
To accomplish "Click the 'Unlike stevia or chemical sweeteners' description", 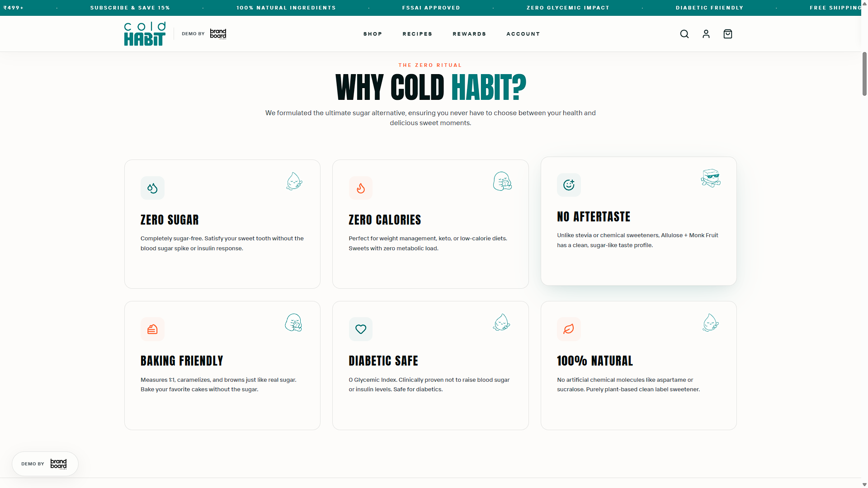I will (x=637, y=240).
